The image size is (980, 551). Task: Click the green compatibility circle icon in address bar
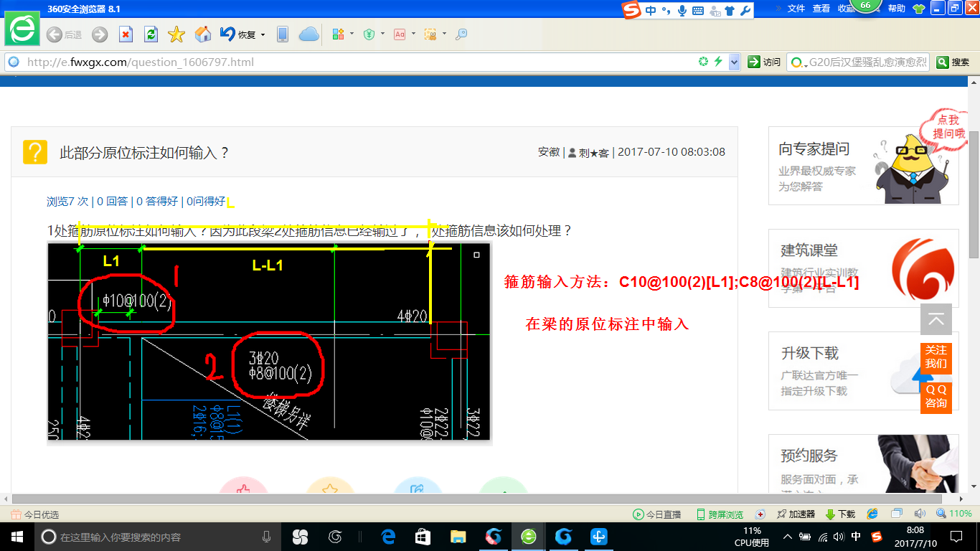704,62
